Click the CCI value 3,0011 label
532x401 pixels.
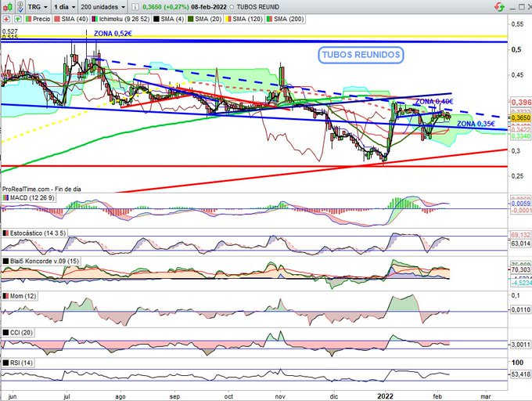coord(520,345)
